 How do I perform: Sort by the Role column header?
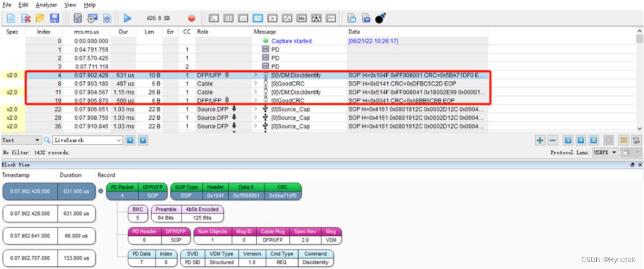click(x=223, y=32)
